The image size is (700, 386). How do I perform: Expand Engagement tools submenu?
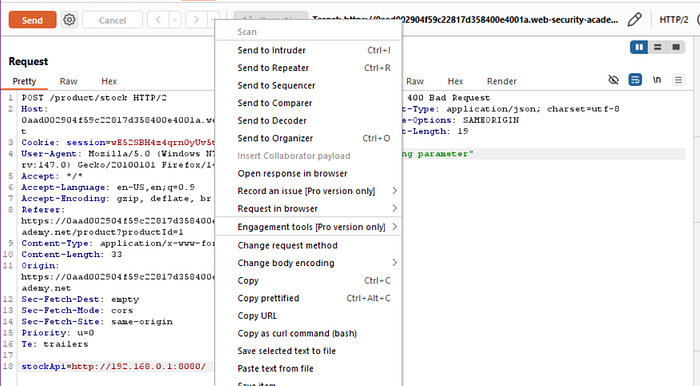(x=308, y=227)
